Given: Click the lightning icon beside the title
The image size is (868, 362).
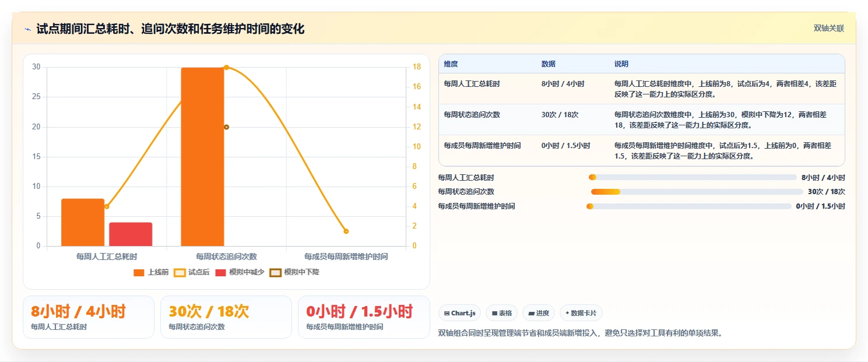Looking at the screenshot, I should 28,29.
